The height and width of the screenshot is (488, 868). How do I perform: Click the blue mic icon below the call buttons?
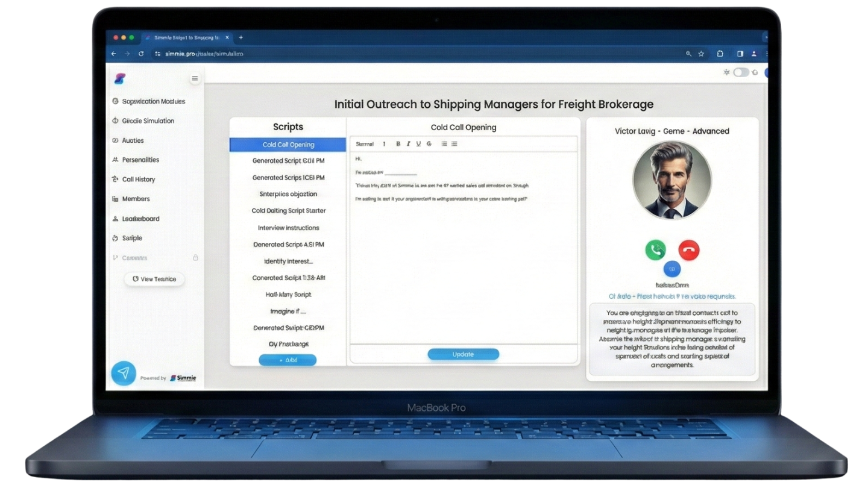(x=671, y=269)
